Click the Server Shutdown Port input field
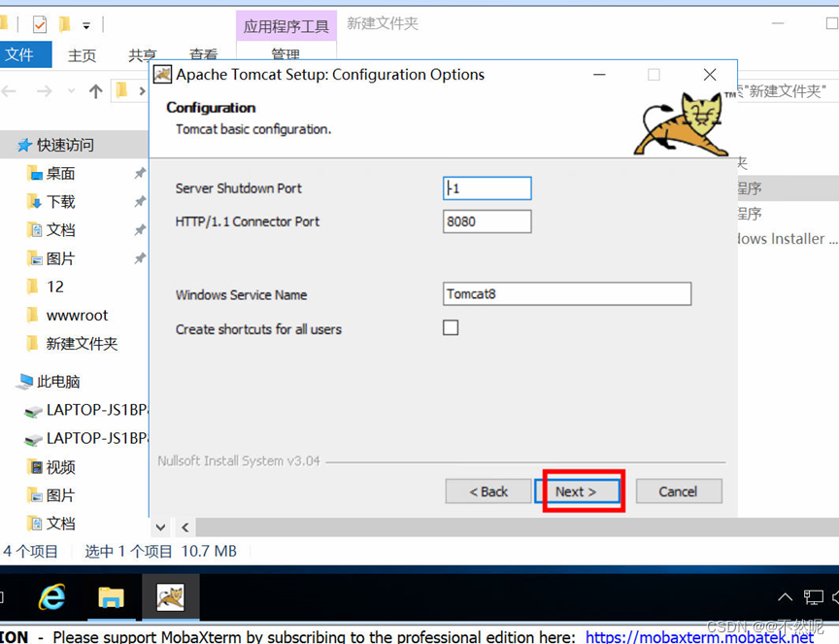 (487, 188)
